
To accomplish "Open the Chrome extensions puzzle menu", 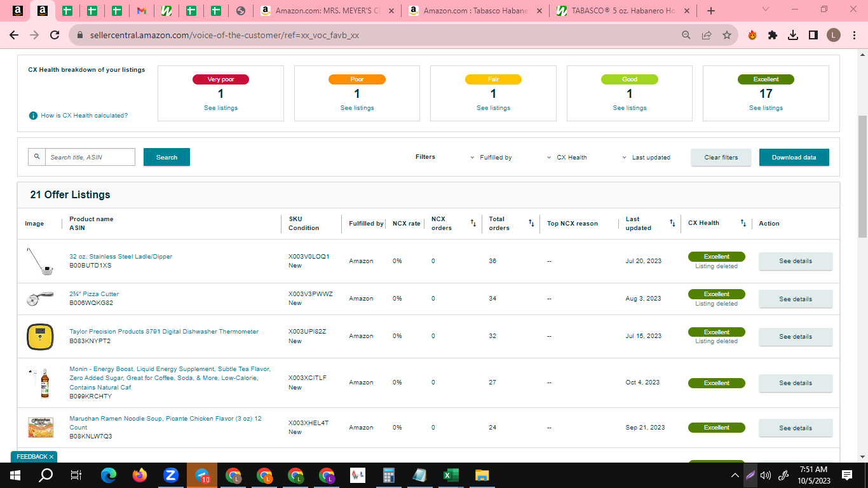I will tap(773, 36).
